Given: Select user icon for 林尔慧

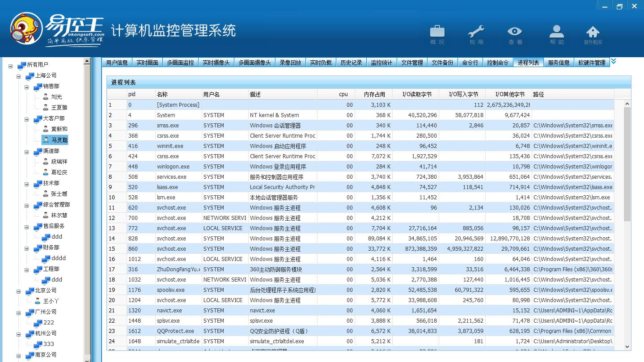Looking at the screenshot, I should [46, 215].
